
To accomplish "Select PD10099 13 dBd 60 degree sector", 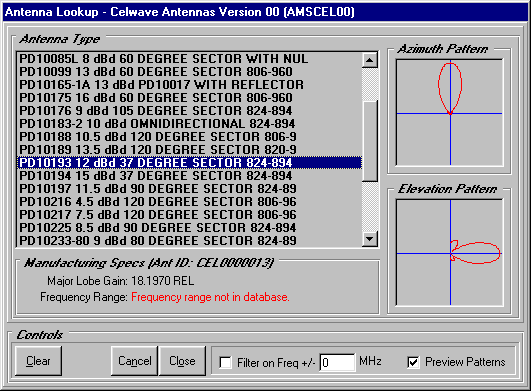I will [x=189, y=72].
